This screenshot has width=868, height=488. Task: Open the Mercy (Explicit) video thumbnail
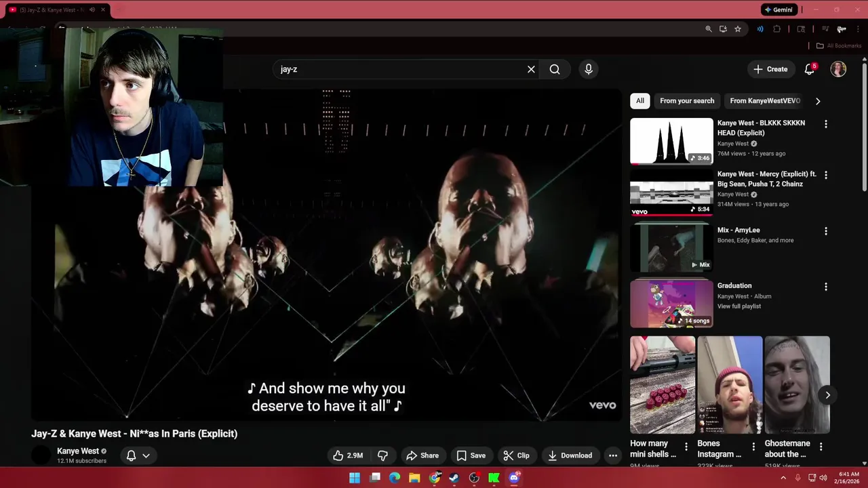[x=671, y=192]
